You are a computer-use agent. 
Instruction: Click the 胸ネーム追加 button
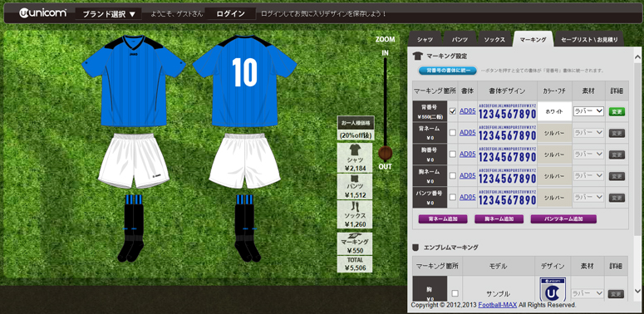click(499, 218)
